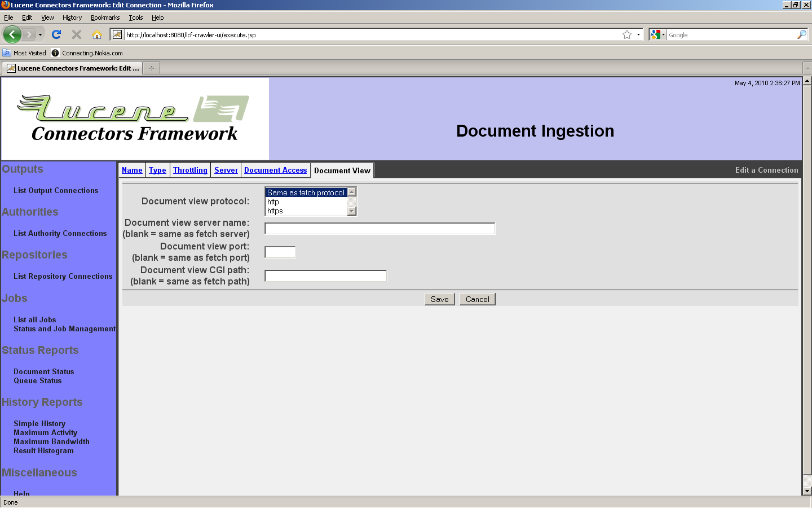Select https in the protocol list
This screenshot has width=812, height=508.
[x=275, y=211]
